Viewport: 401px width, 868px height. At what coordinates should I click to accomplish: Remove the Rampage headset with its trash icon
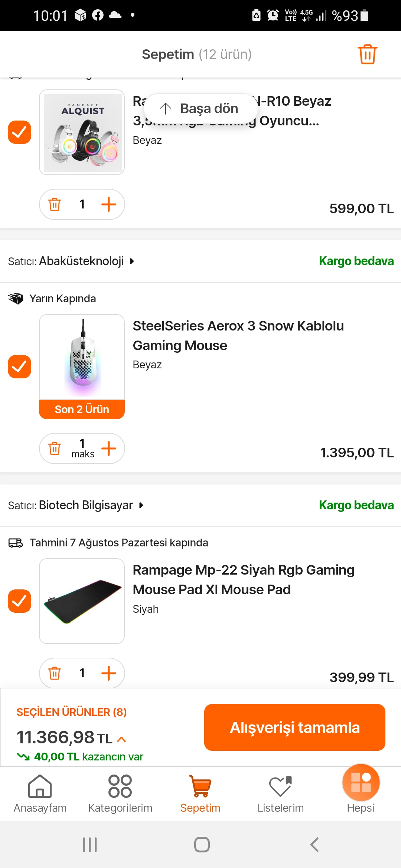pyautogui.click(x=55, y=204)
